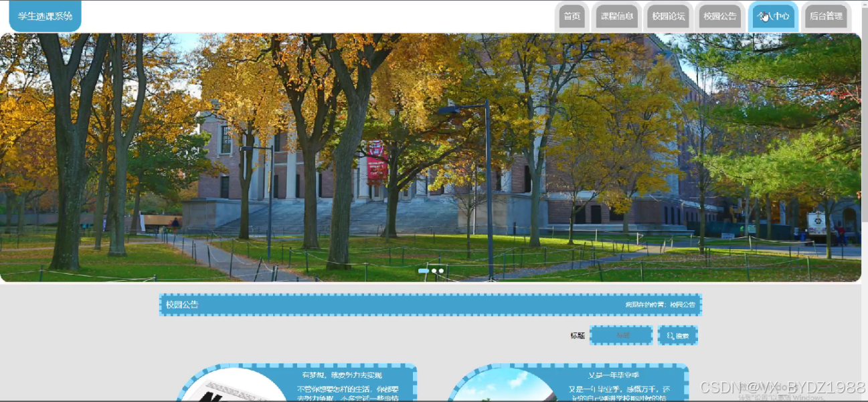Select the third carousel slide dot
The height and width of the screenshot is (402, 868).
point(441,271)
